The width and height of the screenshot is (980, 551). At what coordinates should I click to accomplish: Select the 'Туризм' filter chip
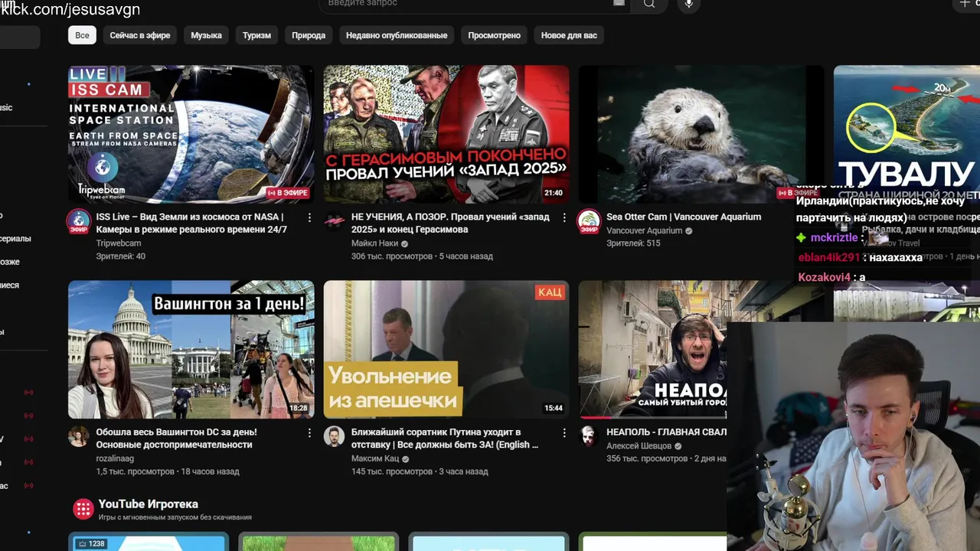[x=256, y=35]
